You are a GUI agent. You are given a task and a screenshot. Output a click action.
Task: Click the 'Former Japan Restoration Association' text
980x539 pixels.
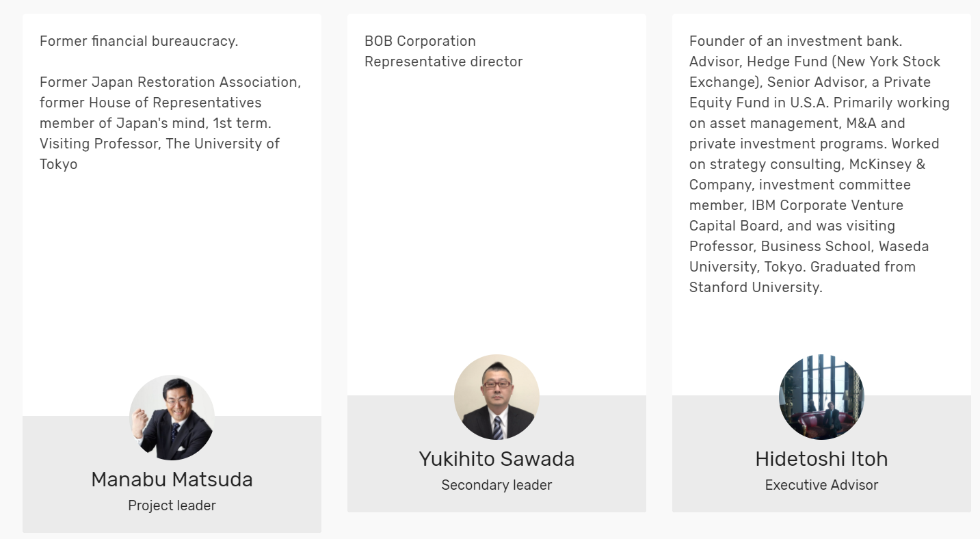point(170,82)
